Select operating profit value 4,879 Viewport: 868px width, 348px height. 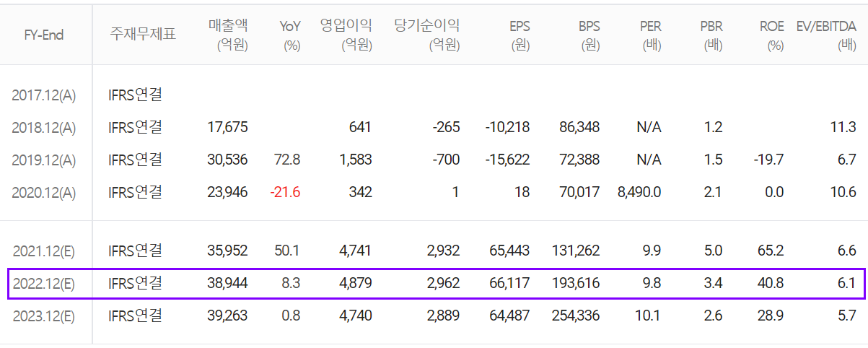coord(355,284)
